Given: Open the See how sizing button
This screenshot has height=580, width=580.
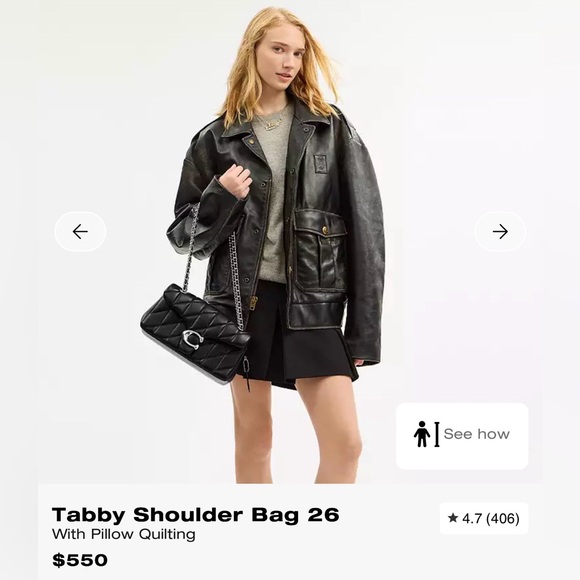Looking at the screenshot, I should (462, 436).
